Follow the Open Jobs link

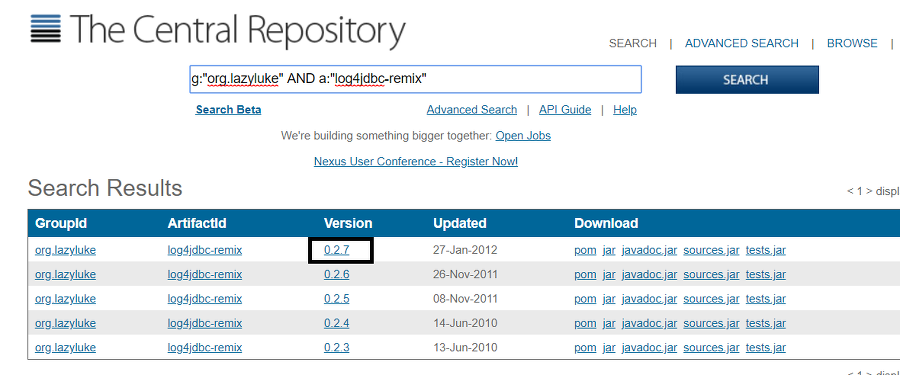coord(523,136)
